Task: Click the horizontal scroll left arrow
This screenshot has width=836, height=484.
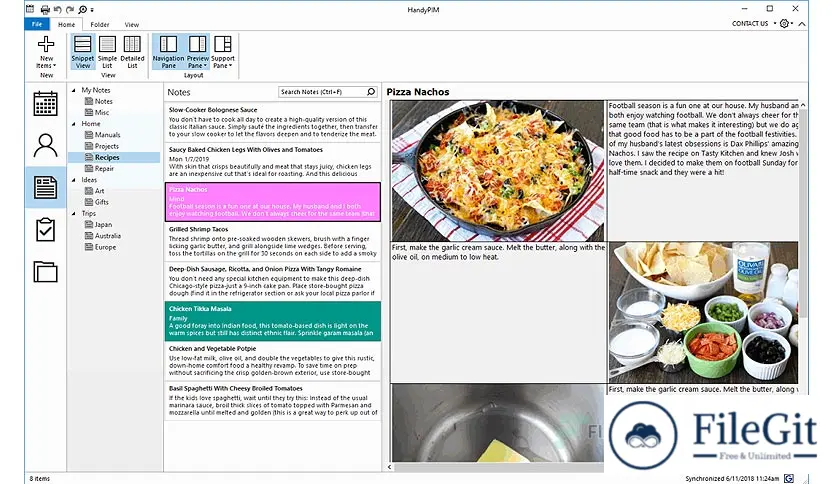Action: click(x=389, y=467)
